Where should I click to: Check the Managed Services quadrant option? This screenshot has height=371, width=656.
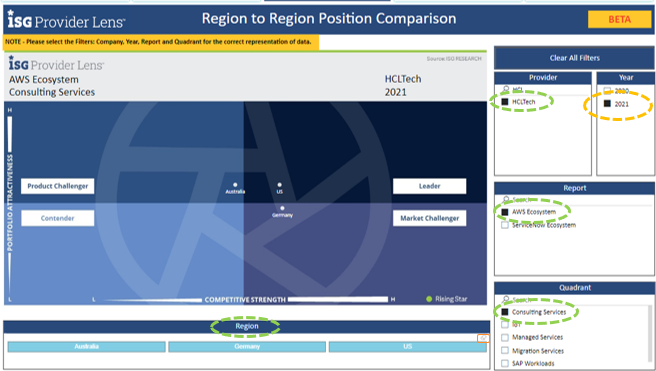pyautogui.click(x=505, y=337)
